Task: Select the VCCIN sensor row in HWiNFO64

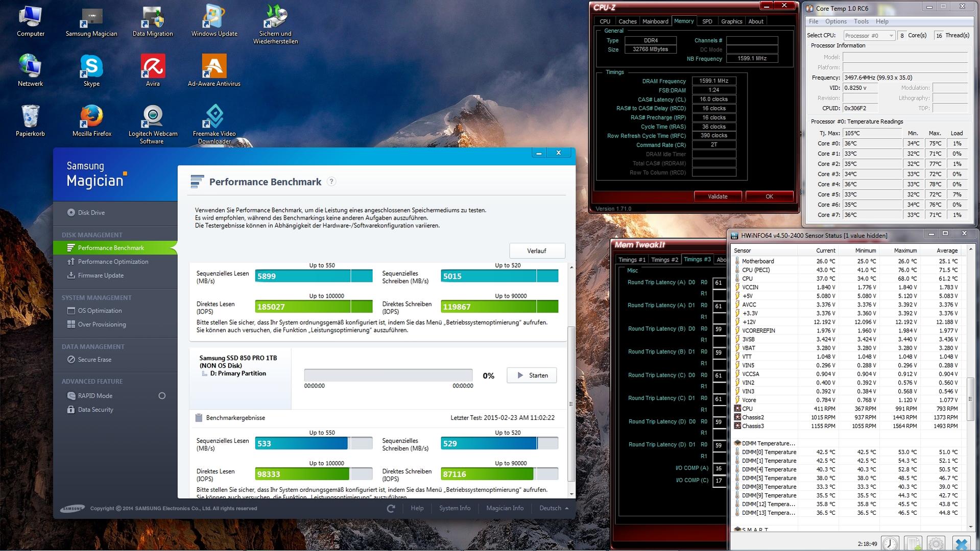Action: coord(847,287)
